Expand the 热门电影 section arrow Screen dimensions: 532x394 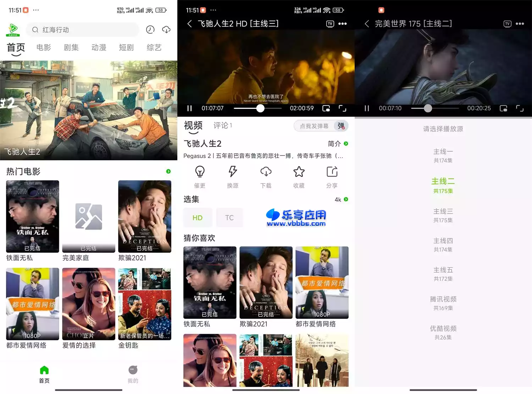pyautogui.click(x=168, y=171)
